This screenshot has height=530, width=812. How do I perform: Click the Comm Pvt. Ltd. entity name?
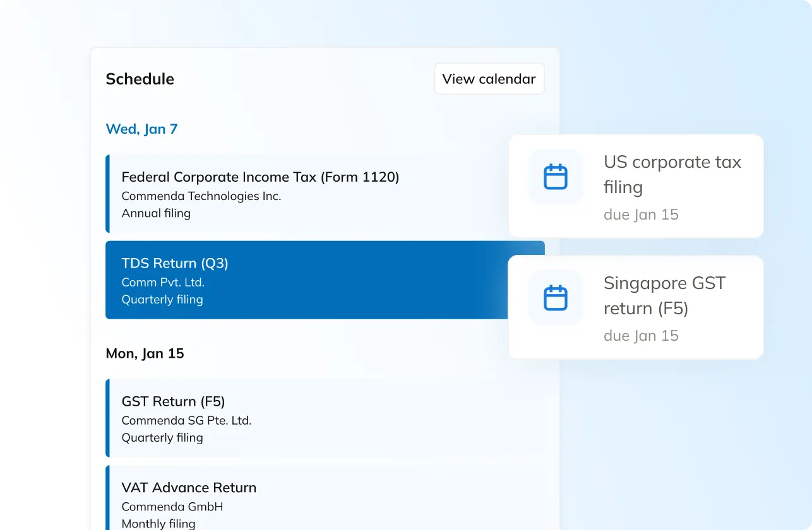[x=163, y=282]
